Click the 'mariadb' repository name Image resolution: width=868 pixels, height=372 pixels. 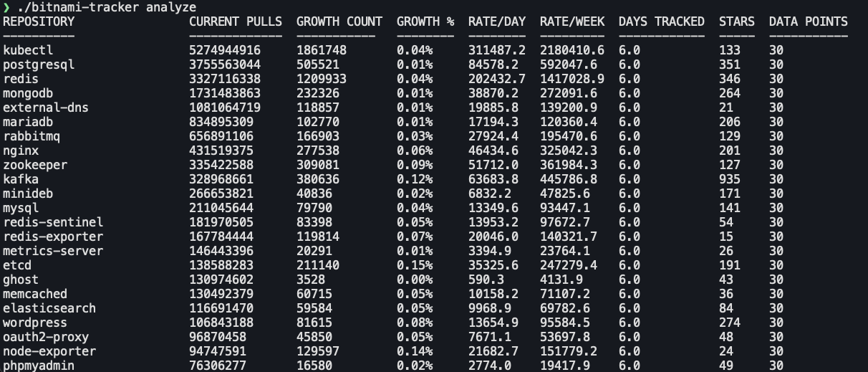[28, 122]
